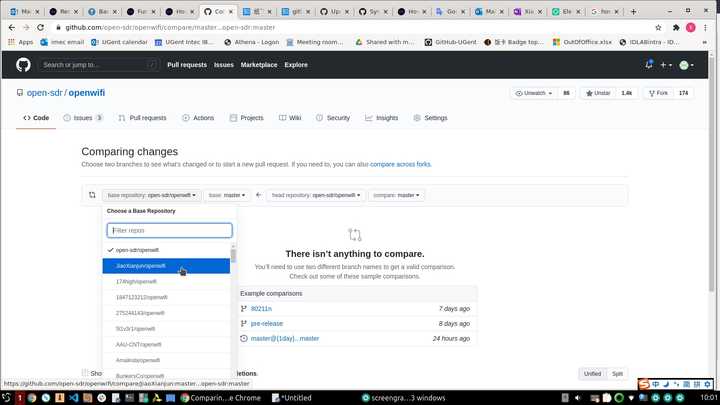Select the Split diff view
This screenshot has width=720, height=405.
[x=617, y=374]
